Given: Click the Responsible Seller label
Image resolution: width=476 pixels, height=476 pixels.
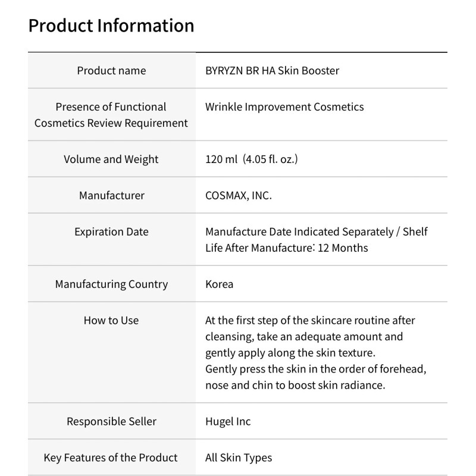Looking at the screenshot, I should (111, 422).
